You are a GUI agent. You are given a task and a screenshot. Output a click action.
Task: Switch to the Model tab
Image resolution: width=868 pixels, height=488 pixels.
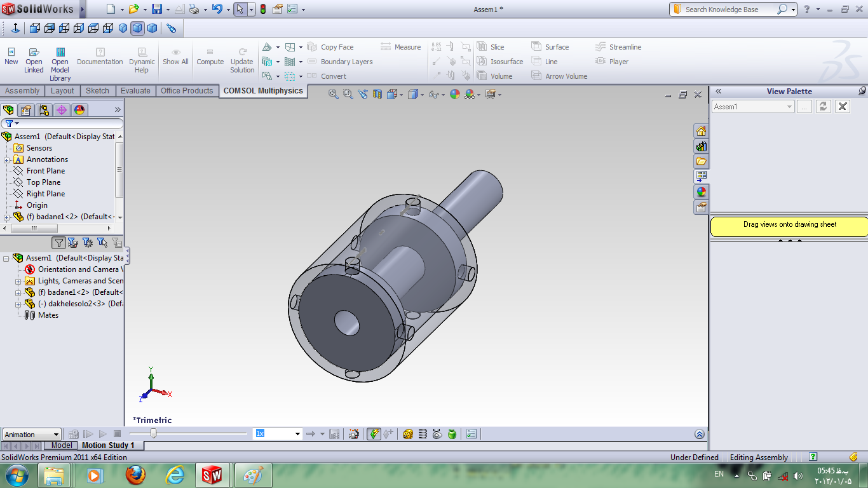[x=62, y=445]
